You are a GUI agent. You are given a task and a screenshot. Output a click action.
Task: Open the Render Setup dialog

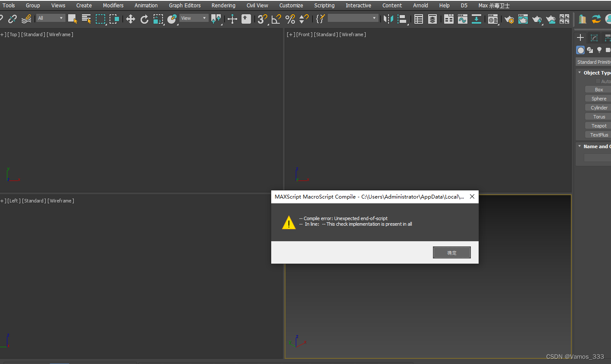click(x=509, y=19)
